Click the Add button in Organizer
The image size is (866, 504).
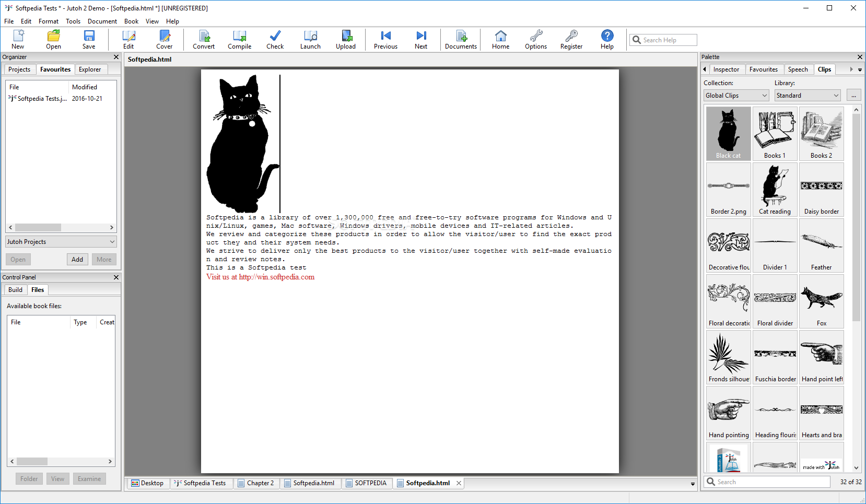click(77, 260)
